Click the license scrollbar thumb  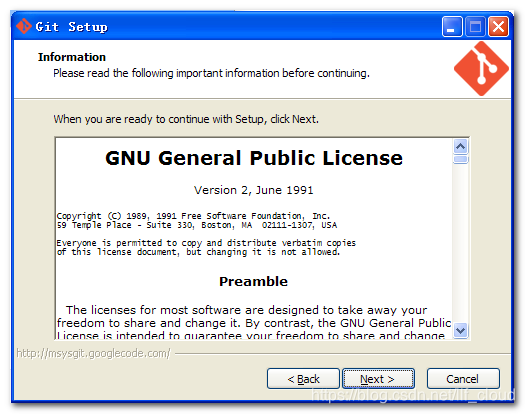click(461, 159)
